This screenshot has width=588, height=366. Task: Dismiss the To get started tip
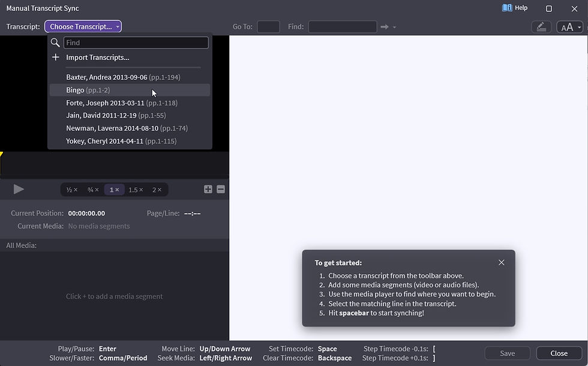(502, 262)
